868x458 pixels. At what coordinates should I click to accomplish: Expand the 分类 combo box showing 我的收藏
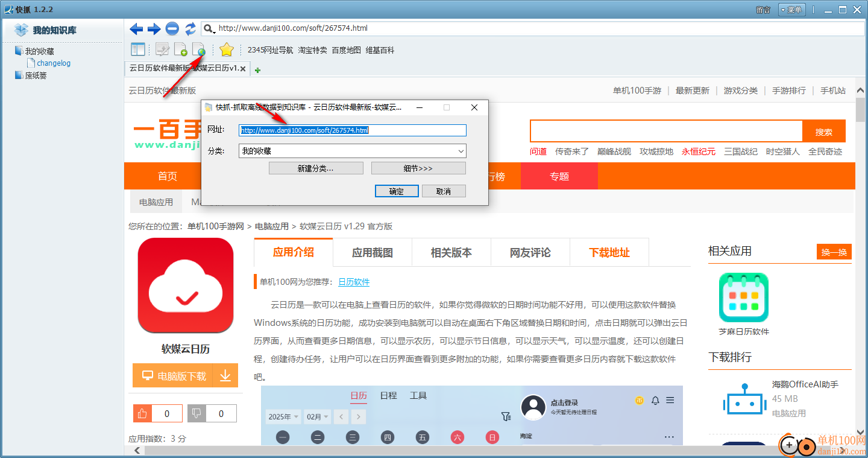point(353,151)
